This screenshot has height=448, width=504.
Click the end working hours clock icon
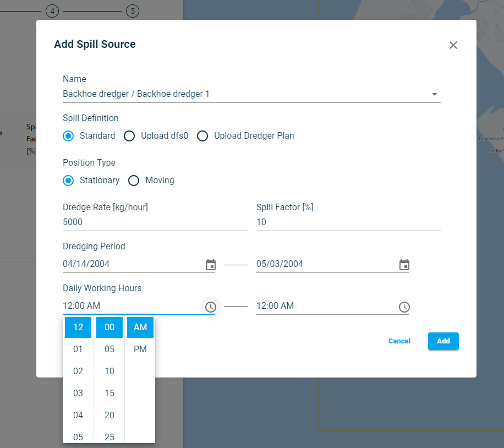(404, 307)
